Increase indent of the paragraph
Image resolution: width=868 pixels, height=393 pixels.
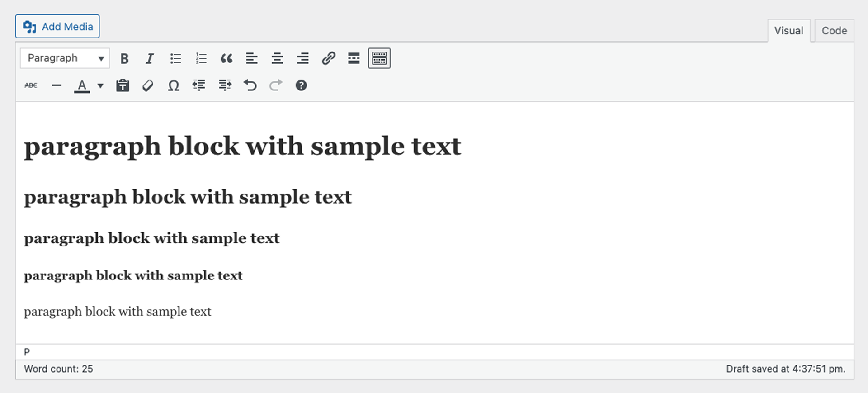click(x=225, y=85)
